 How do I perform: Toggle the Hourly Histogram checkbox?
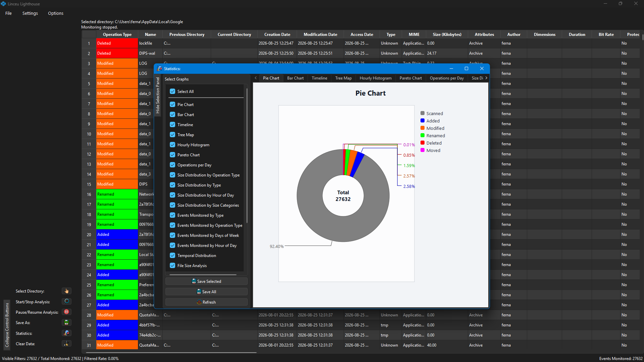(x=172, y=145)
